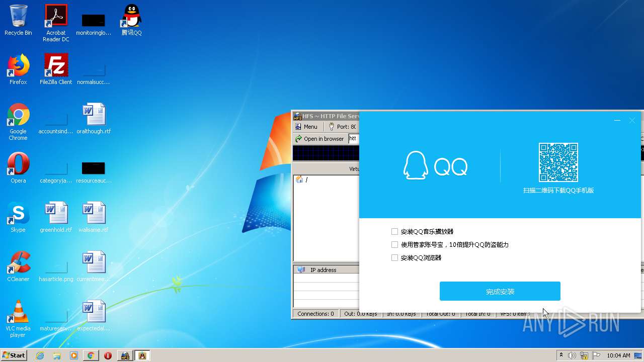This screenshot has width=644, height=362.
Task: Select the accountsind... file icon
Action: [x=56, y=122]
